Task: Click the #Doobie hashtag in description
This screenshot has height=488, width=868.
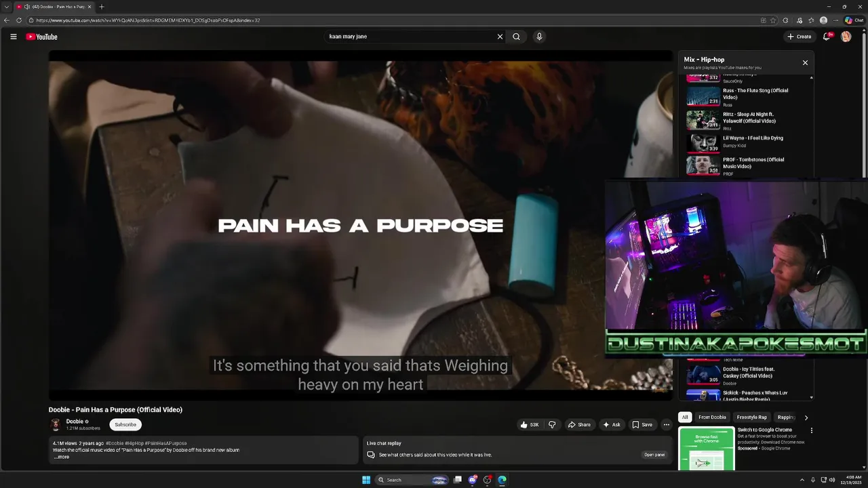Action: click(115, 443)
